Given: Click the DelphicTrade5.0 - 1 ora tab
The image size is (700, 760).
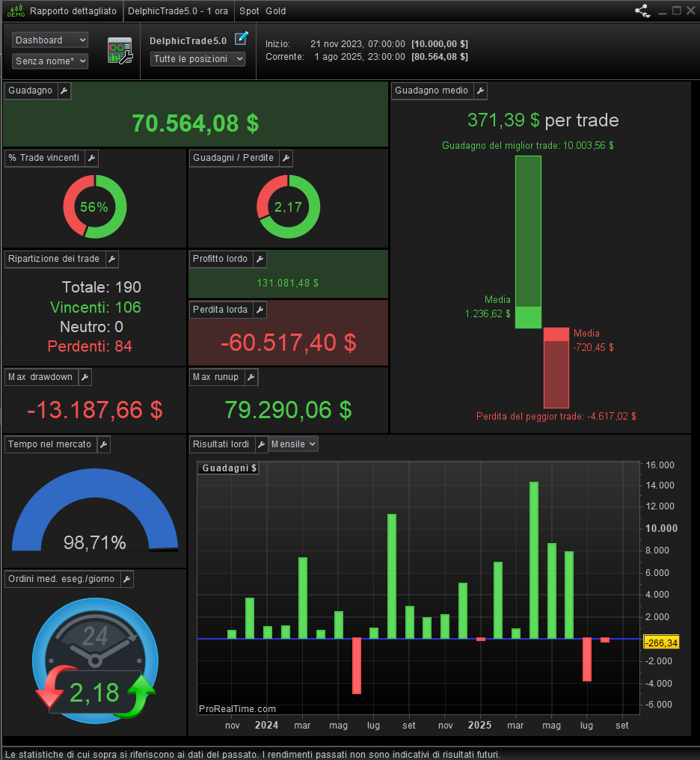Looking at the screenshot, I should [178, 10].
